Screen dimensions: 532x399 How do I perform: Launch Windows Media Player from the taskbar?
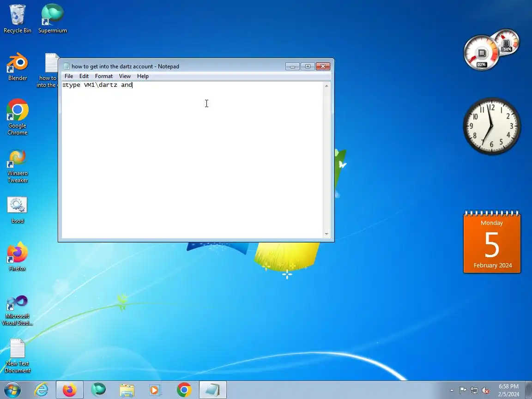[x=155, y=390]
